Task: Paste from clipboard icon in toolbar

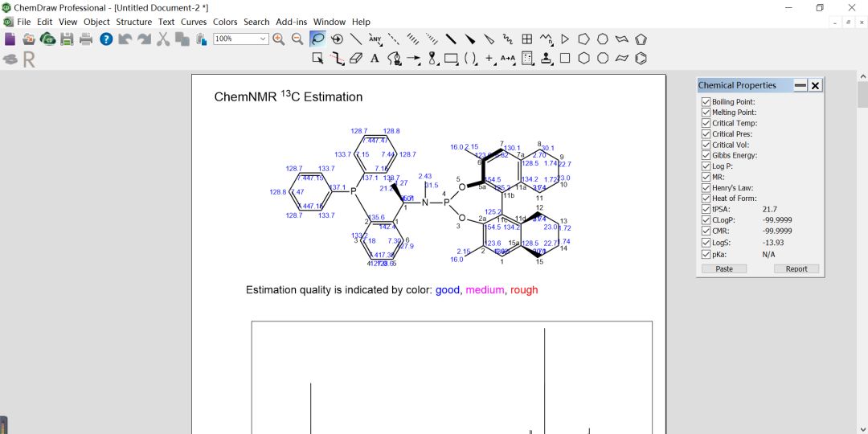Action: click(200, 39)
